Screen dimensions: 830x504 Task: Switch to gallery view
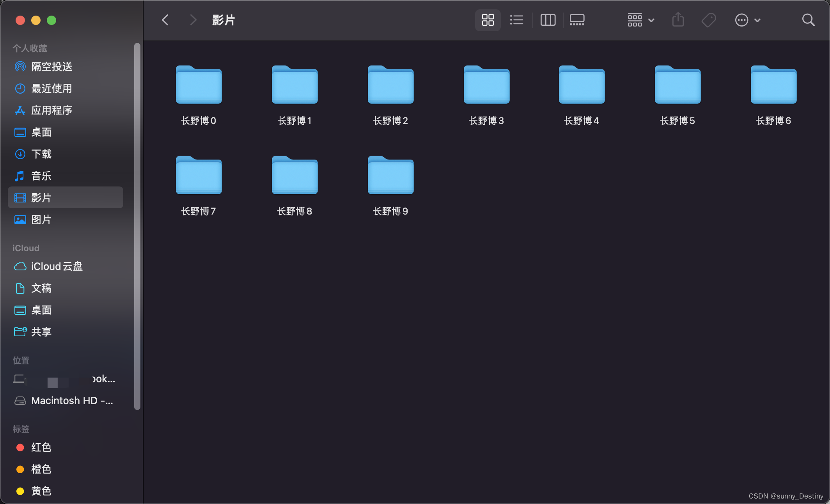[577, 20]
